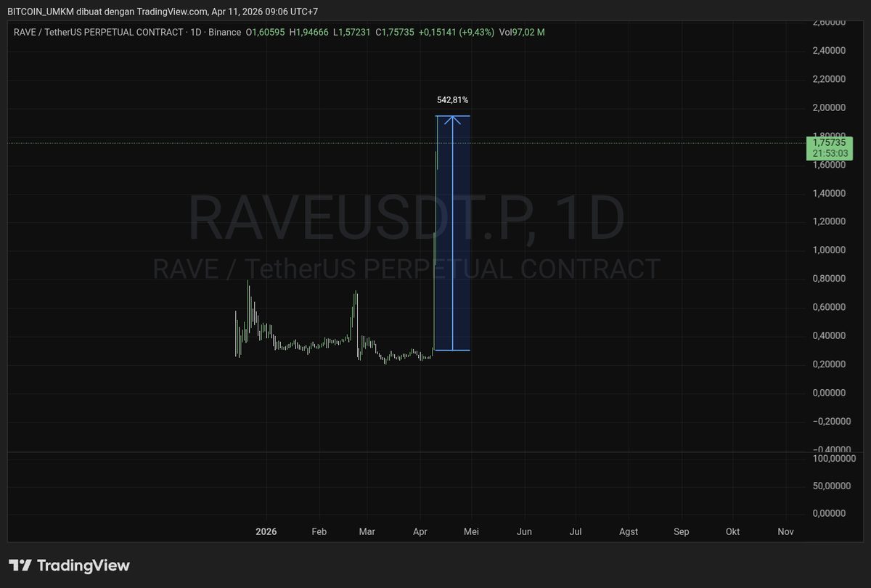
Task: Click the 1,20000 price axis label
Action: (829, 221)
